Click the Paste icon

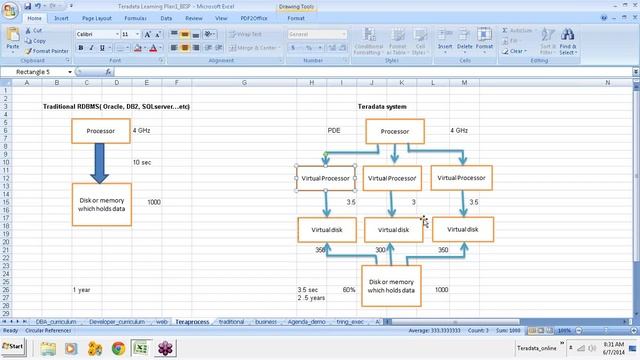pyautogui.click(x=13, y=35)
